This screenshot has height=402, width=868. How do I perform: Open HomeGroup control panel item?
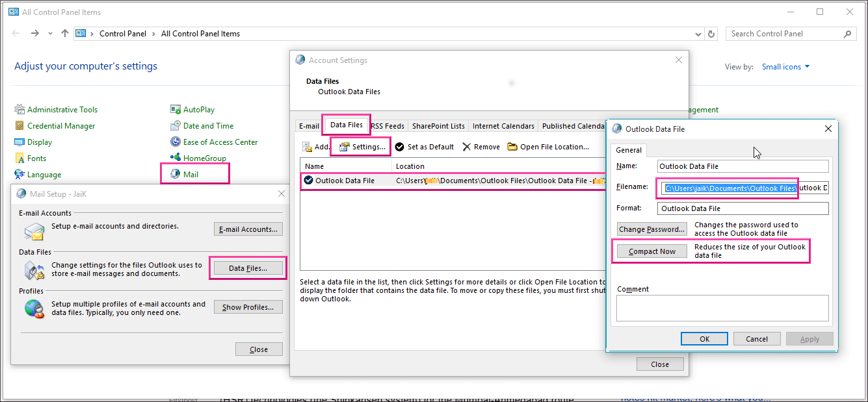point(198,158)
